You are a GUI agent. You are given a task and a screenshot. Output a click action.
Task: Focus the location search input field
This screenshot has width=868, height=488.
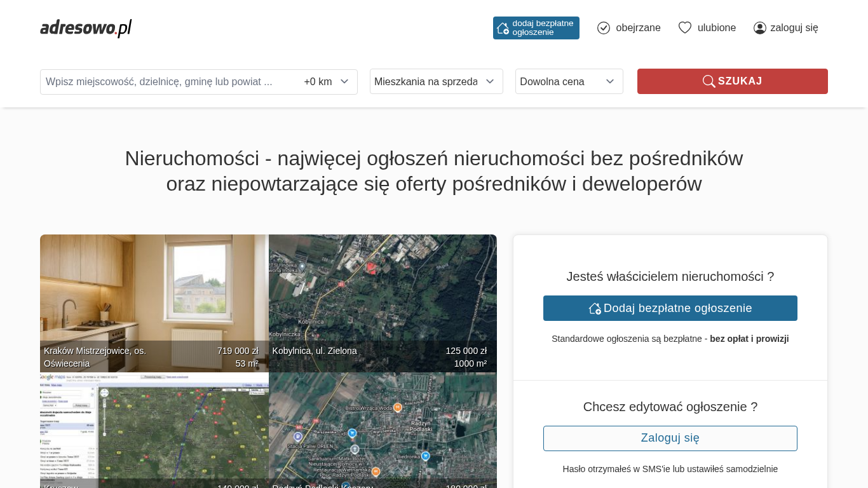tap(168, 82)
